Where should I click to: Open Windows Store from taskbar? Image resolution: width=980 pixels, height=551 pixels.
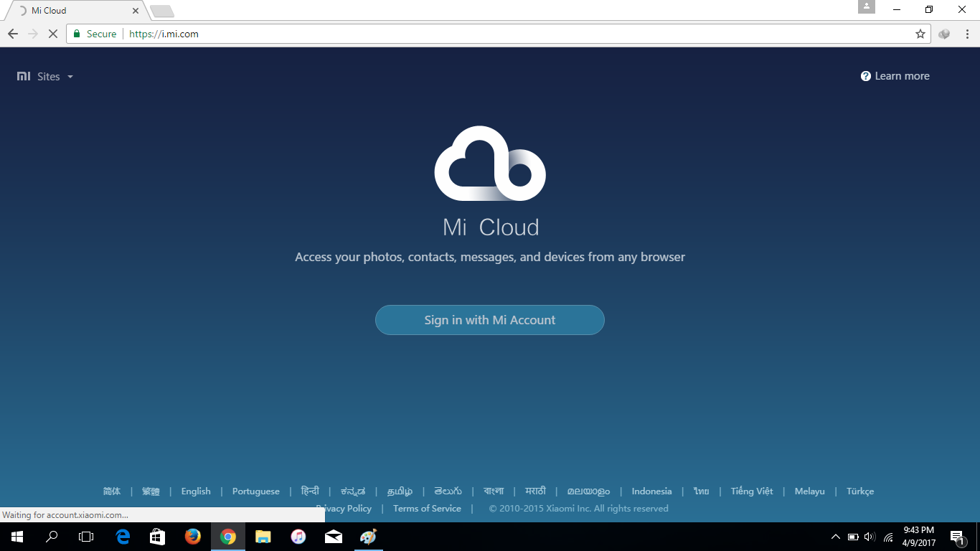pos(158,537)
